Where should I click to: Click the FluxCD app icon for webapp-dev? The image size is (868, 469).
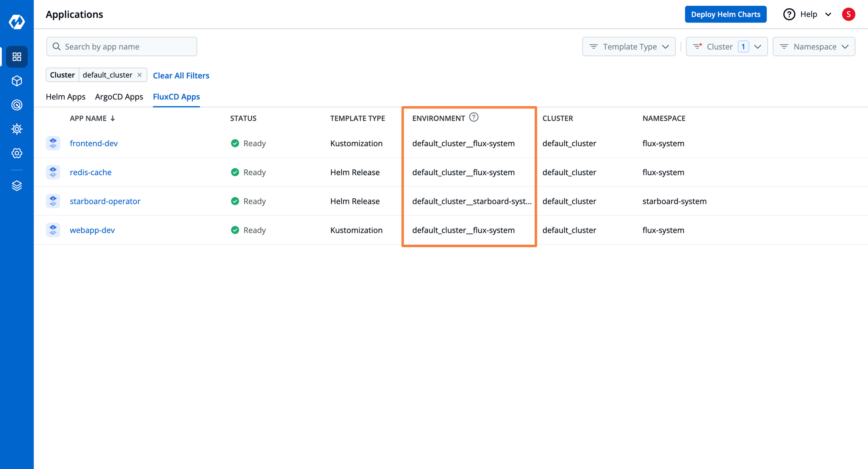click(53, 230)
